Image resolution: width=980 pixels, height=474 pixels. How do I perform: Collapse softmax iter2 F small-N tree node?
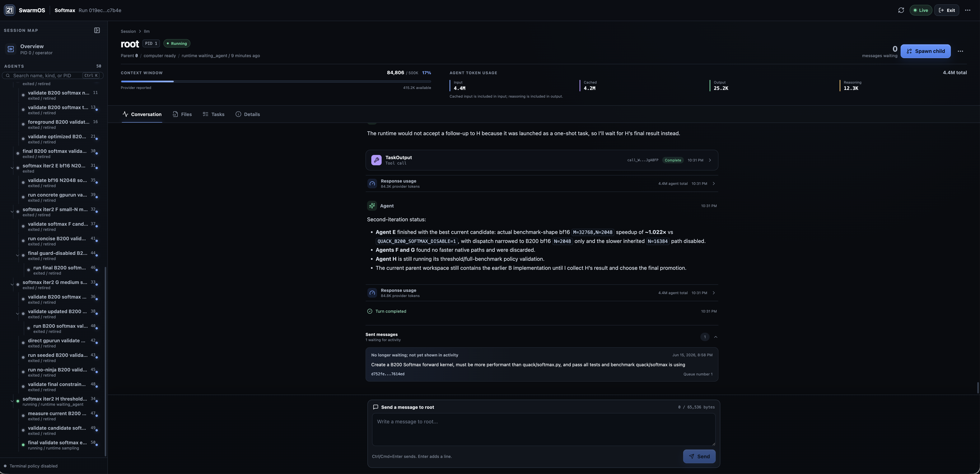[x=12, y=212]
